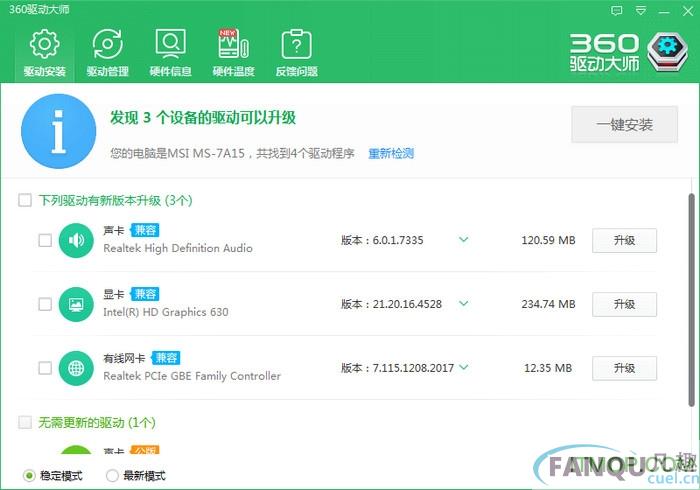The image size is (700, 490).
Task: Open 硬件信息 hardware info icon
Action: pos(170,52)
